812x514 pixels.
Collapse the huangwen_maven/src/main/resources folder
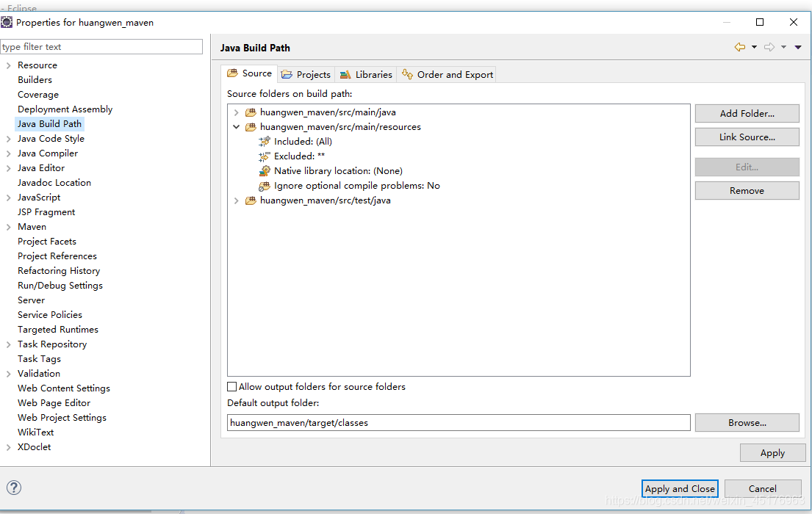pos(236,127)
